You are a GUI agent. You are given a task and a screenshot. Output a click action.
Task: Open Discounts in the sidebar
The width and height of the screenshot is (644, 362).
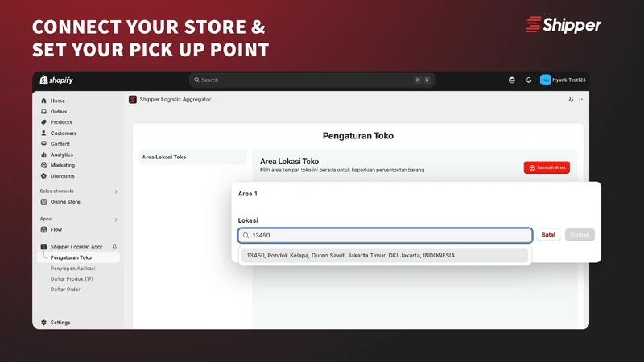63,176
